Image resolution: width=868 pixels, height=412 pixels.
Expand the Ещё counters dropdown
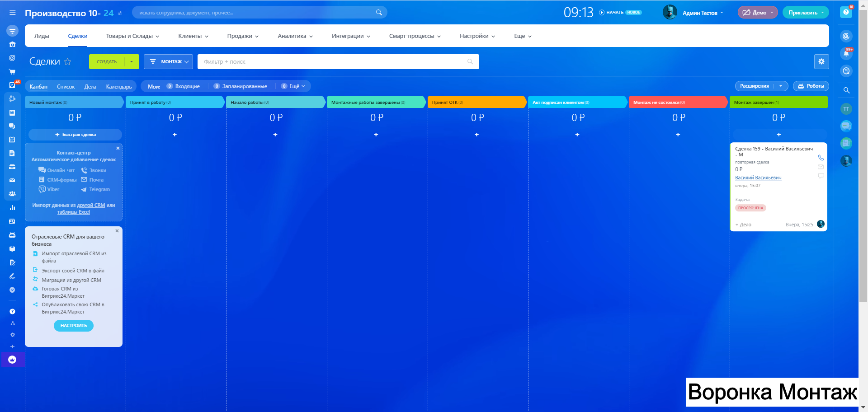(x=293, y=86)
